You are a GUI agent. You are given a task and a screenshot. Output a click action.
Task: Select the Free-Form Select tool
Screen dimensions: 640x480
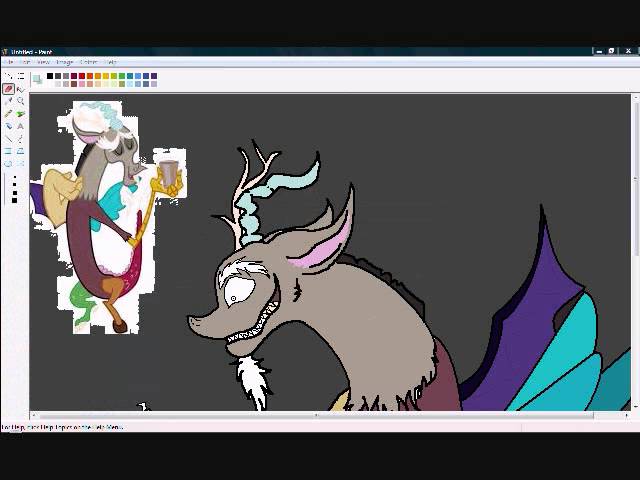coord(8,76)
